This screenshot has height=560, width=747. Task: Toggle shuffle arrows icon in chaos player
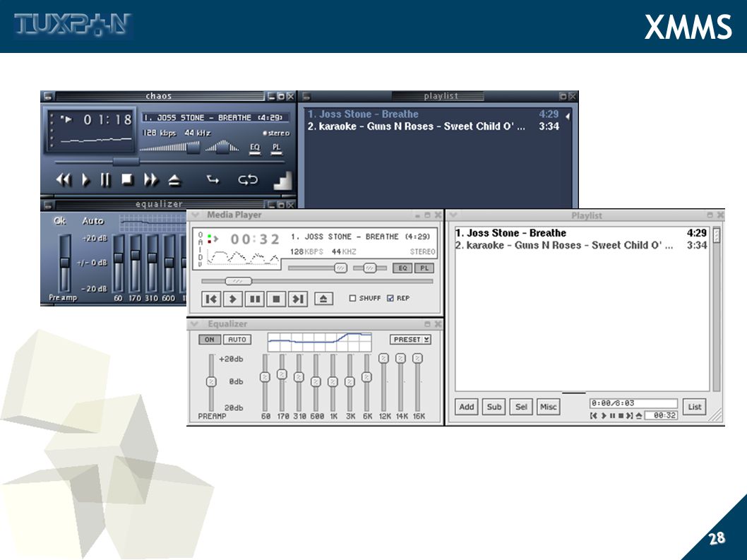213,179
